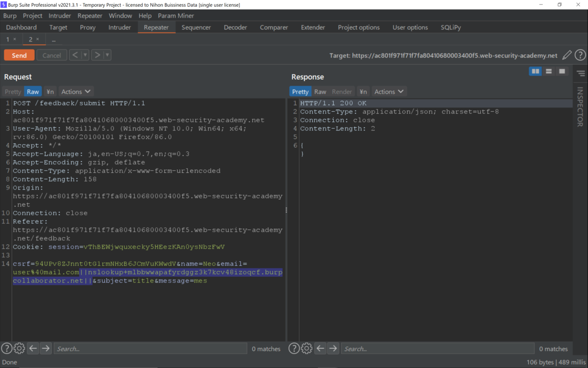
Task: Open the Burp menu
Action: coord(10,16)
